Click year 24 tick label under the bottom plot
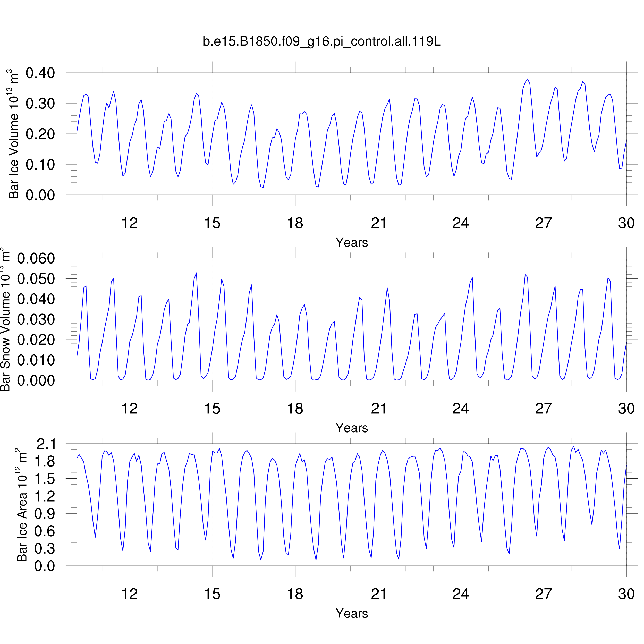The height and width of the screenshot is (644, 644). pyautogui.click(x=461, y=594)
